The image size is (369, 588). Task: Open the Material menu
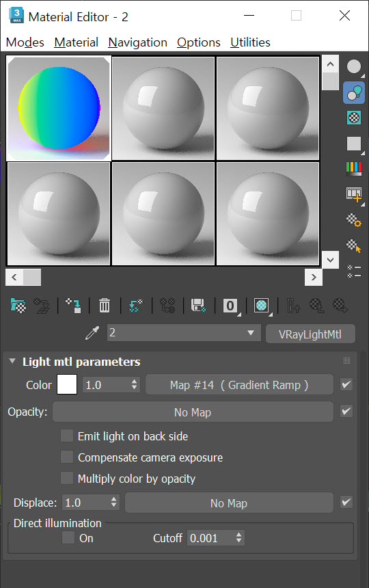click(x=76, y=42)
